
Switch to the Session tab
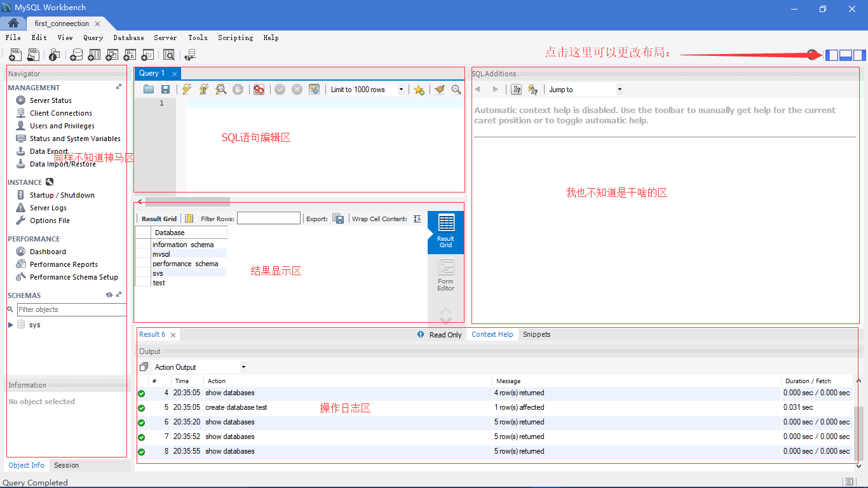click(x=67, y=465)
